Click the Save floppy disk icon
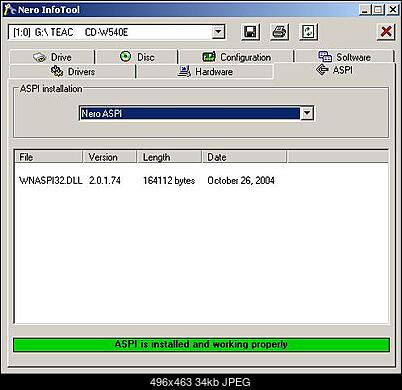 point(250,32)
